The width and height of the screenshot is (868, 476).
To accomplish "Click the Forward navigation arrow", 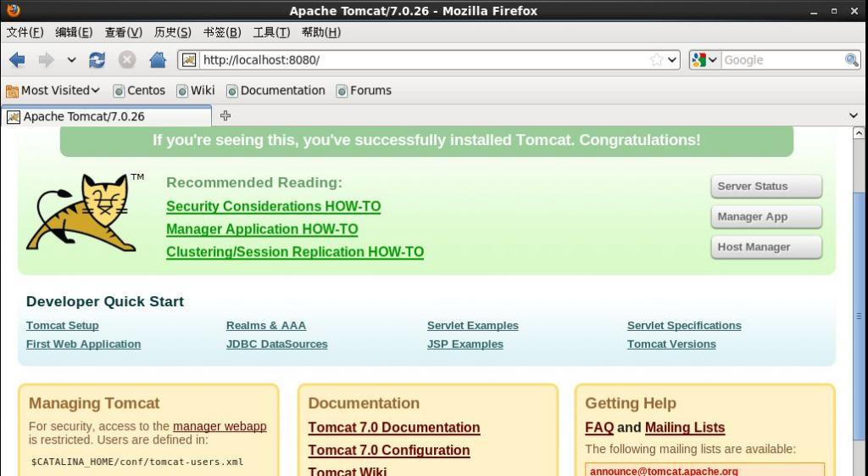I will [46, 60].
